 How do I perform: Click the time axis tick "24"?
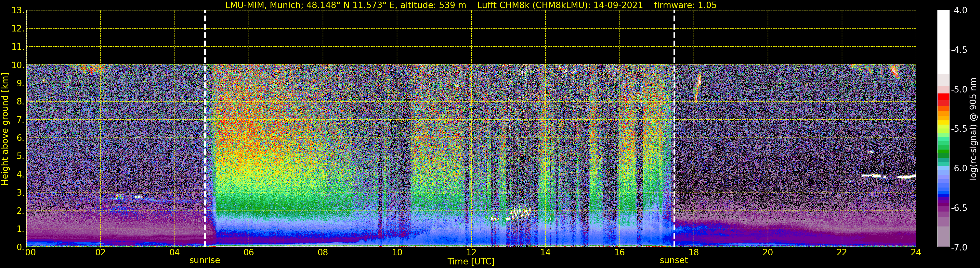point(916,252)
